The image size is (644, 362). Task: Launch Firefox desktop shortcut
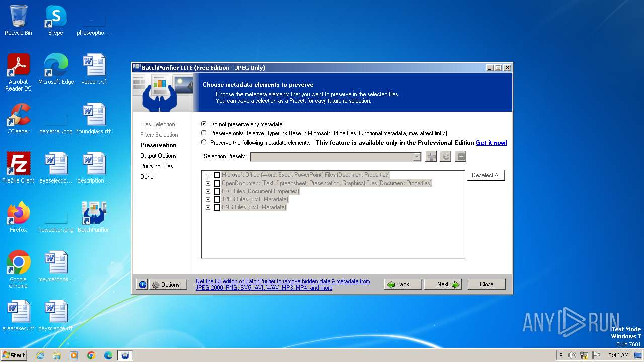point(18,217)
